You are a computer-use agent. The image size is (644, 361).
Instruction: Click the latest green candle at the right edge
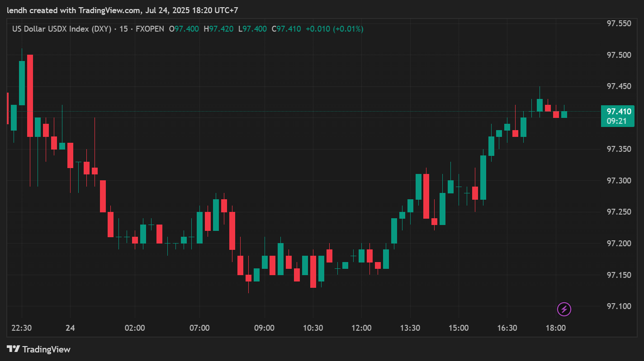tap(564, 114)
